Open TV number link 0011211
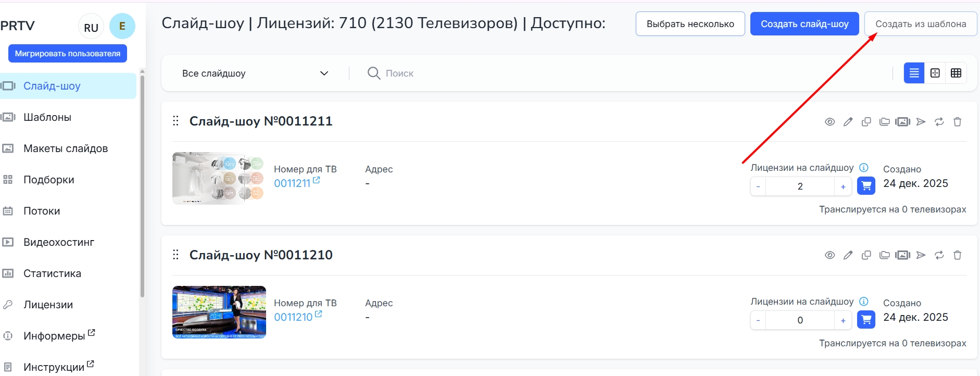The image size is (980, 376). coord(293,183)
